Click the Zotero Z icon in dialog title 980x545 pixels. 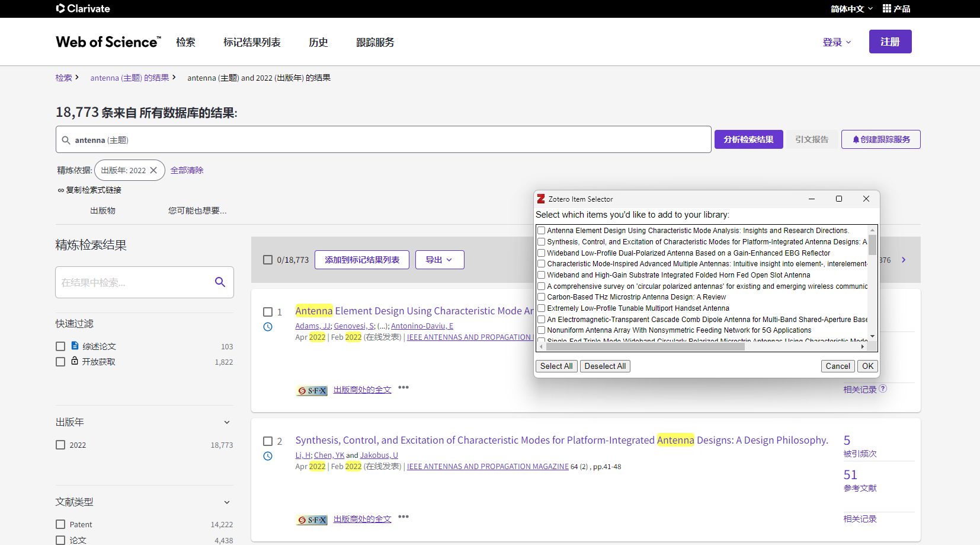coord(541,199)
